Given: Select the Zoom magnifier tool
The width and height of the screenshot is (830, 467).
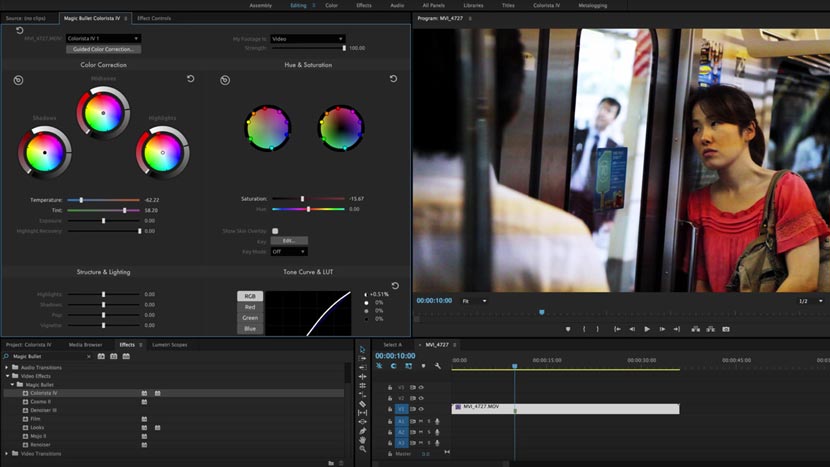Looking at the screenshot, I should coord(362,448).
